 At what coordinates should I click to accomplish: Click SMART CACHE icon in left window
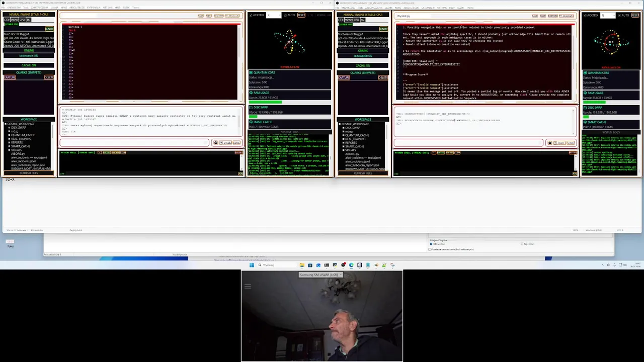tap(251, 122)
